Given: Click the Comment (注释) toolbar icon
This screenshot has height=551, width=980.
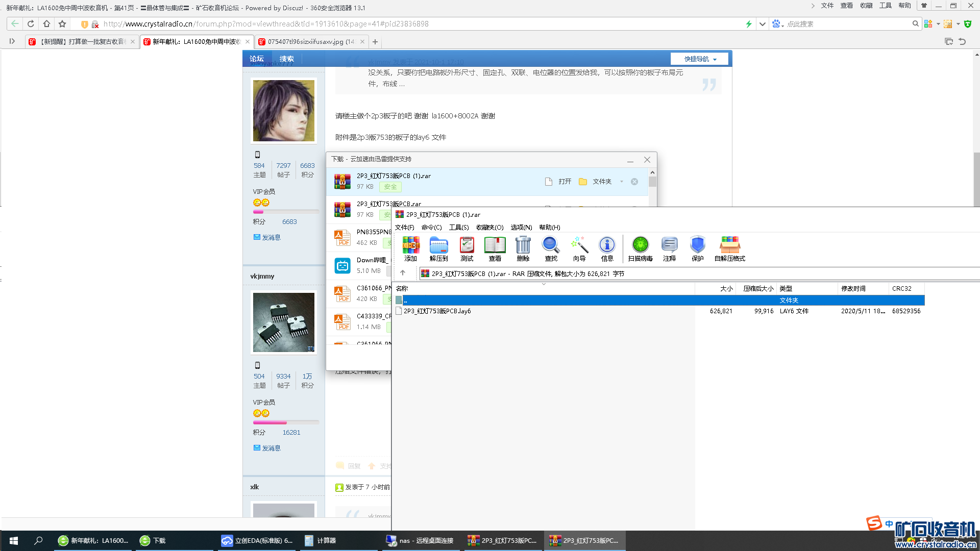Looking at the screenshot, I should pyautogui.click(x=669, y=248).
